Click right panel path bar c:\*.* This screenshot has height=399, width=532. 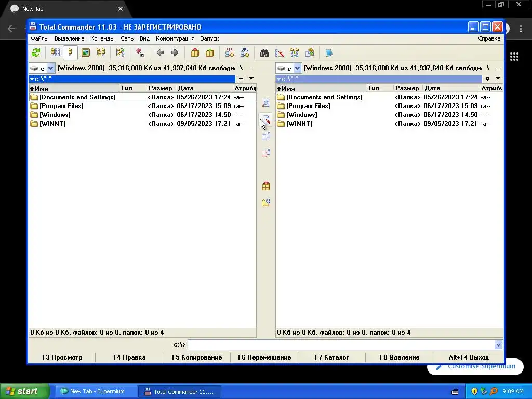point(379,79)
